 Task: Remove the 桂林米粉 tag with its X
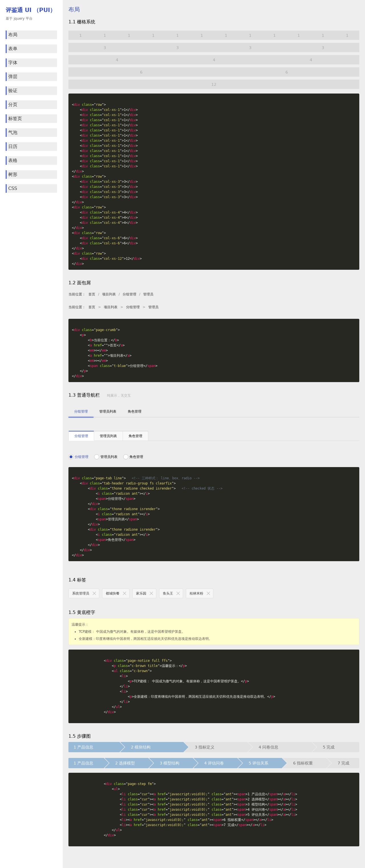[x=208, y=593]
